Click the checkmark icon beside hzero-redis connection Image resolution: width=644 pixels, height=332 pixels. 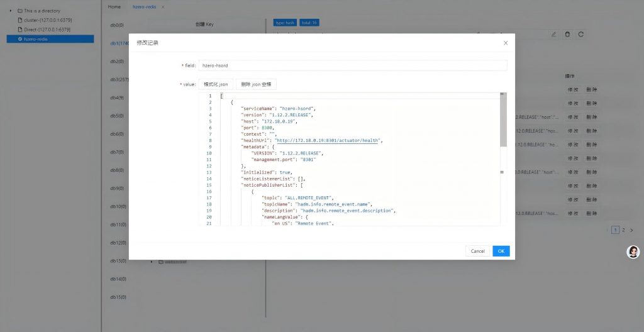point(20,39)
